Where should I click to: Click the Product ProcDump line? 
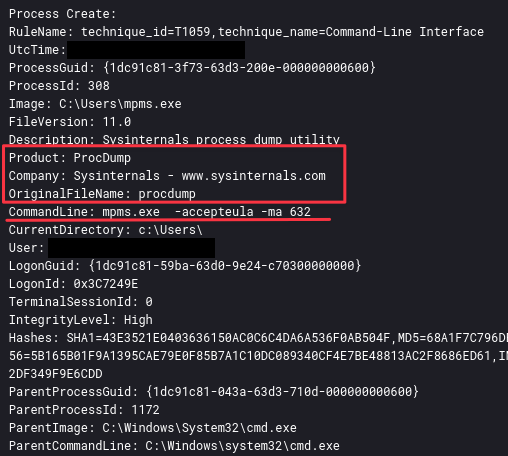pos(70,158)
